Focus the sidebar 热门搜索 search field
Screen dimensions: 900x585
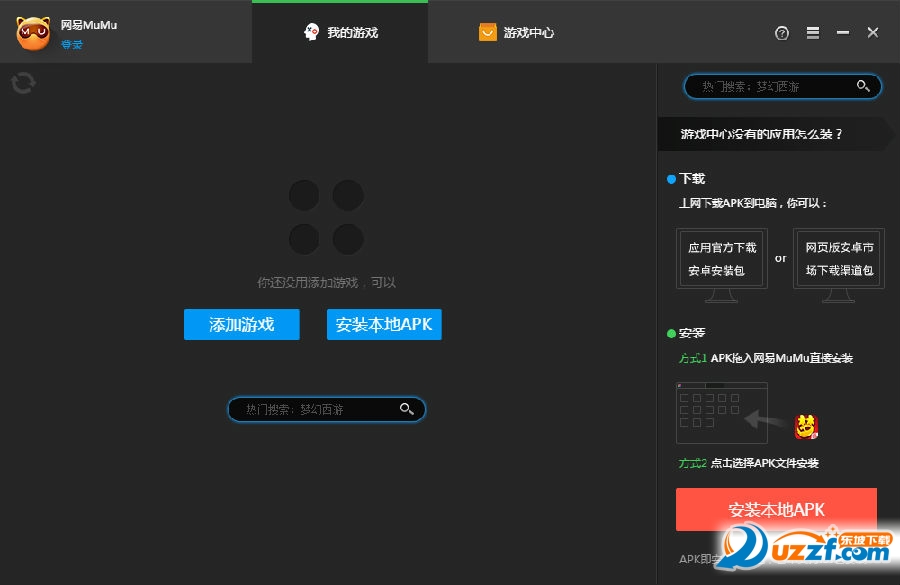point(765,87)
